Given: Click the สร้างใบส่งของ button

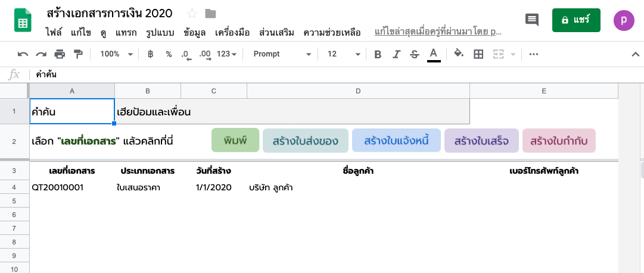Looking at the screenshot, I should point(305,140).
